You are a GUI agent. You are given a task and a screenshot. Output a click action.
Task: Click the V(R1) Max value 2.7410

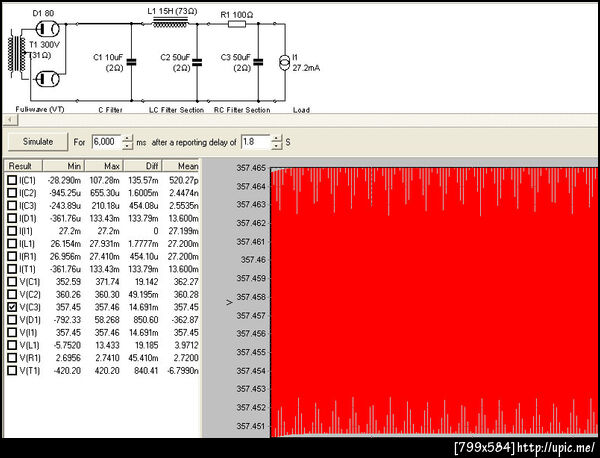pos(107,358)
